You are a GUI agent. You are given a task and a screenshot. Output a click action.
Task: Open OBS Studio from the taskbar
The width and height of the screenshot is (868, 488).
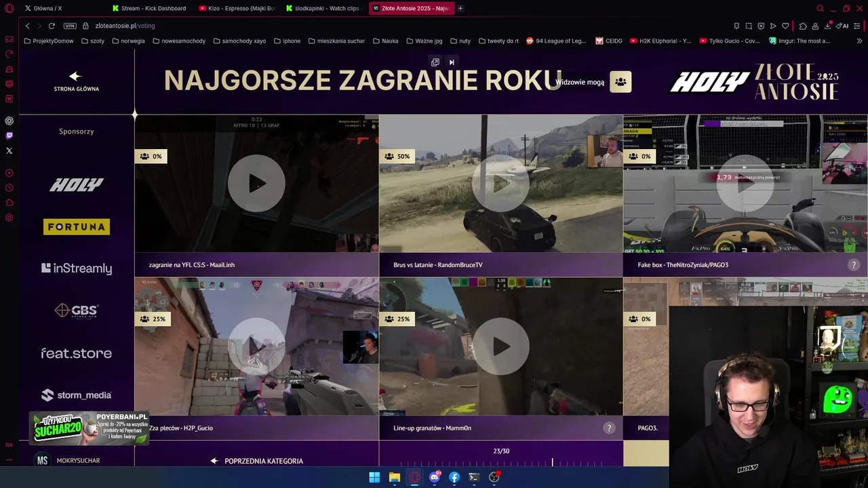tap(494, 477)
